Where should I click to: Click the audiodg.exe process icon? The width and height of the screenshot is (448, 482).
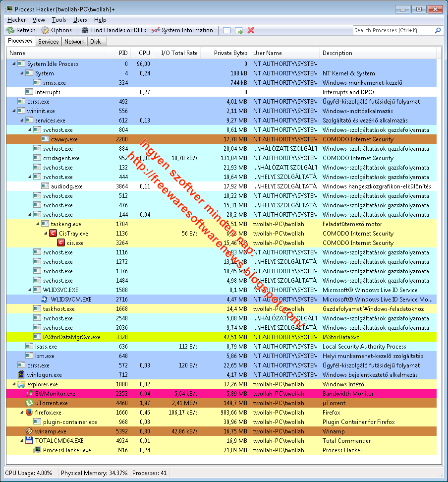tap(45, 186)
